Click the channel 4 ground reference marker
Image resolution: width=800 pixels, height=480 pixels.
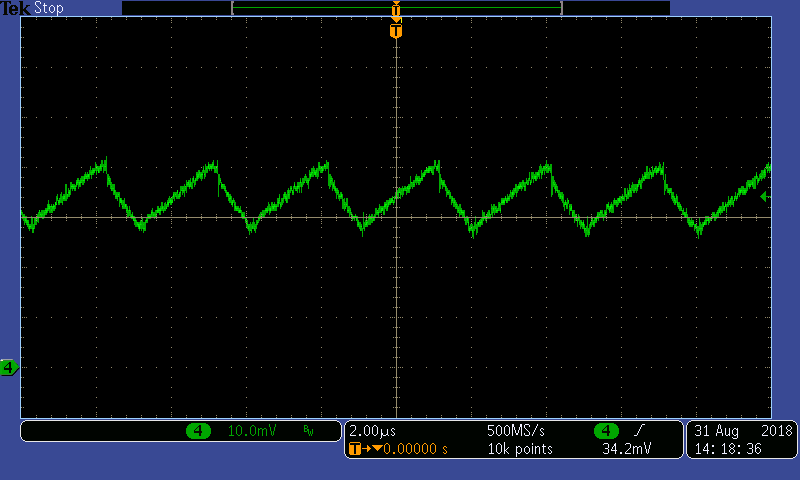coord(9,367)
